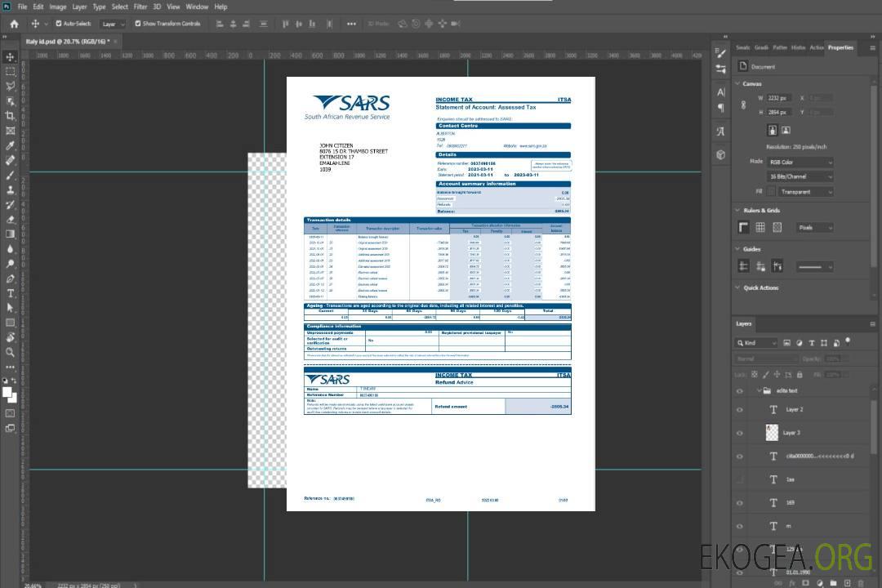The image size is (882, 588).
Task: Select the Path Selection tool
Action: tap(10, 308)
